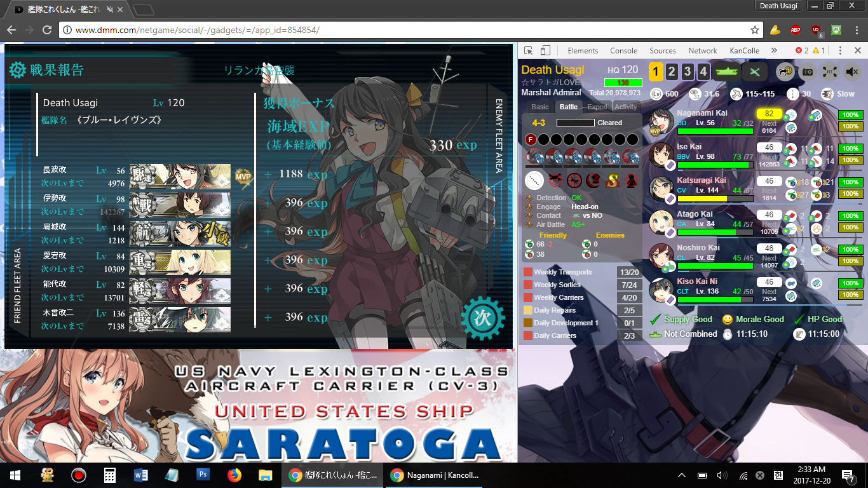Screen dimensions: 868x488
Task: Click the devtools error count indicator
Action: [802, 51]
